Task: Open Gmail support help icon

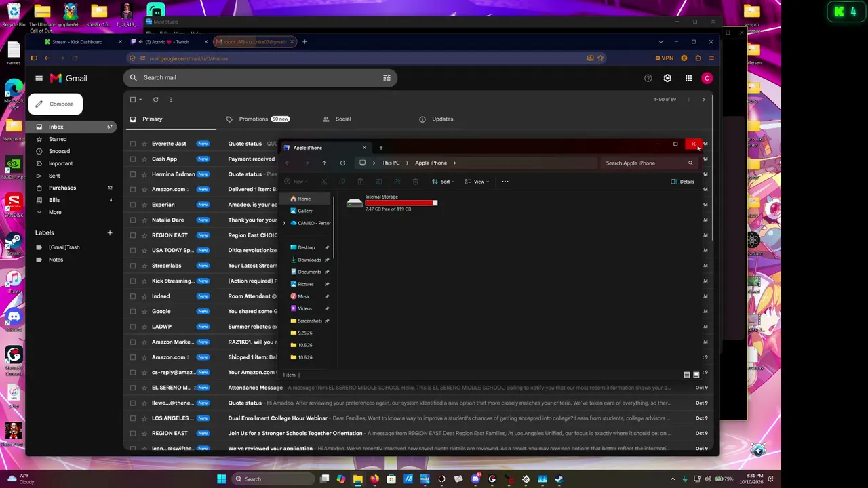Action: (x=648, y=78)
